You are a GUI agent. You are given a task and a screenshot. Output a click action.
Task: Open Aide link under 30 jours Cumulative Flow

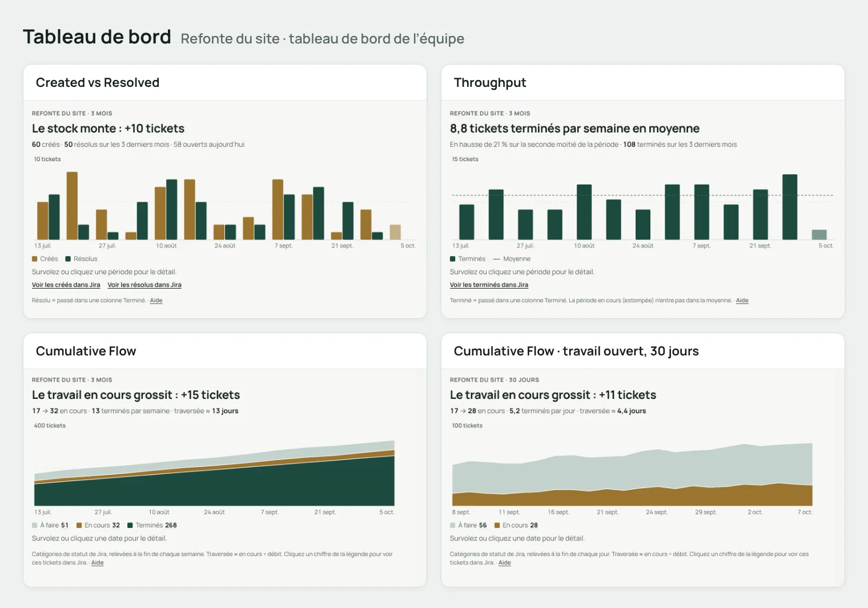[505, 563]
